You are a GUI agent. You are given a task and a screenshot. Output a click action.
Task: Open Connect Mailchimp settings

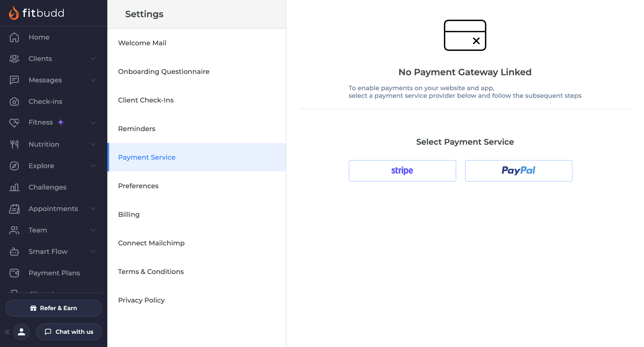click(x=197, y=243)
